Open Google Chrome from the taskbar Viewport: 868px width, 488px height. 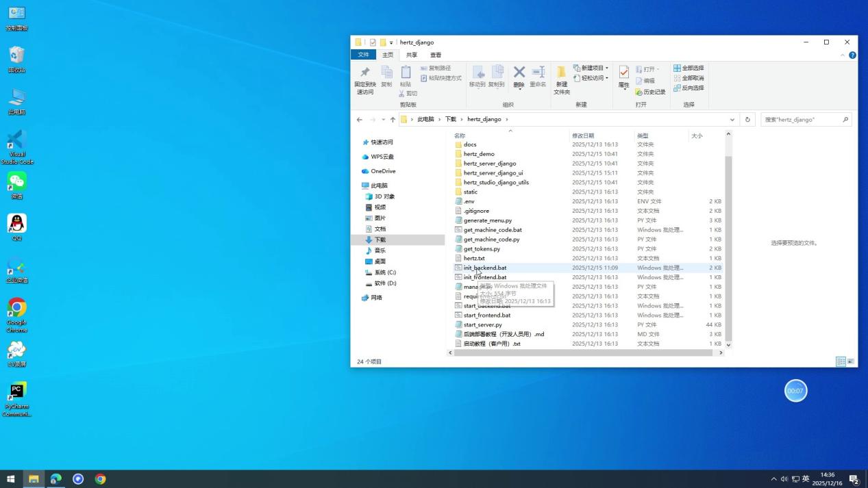[x=101, y=479]
